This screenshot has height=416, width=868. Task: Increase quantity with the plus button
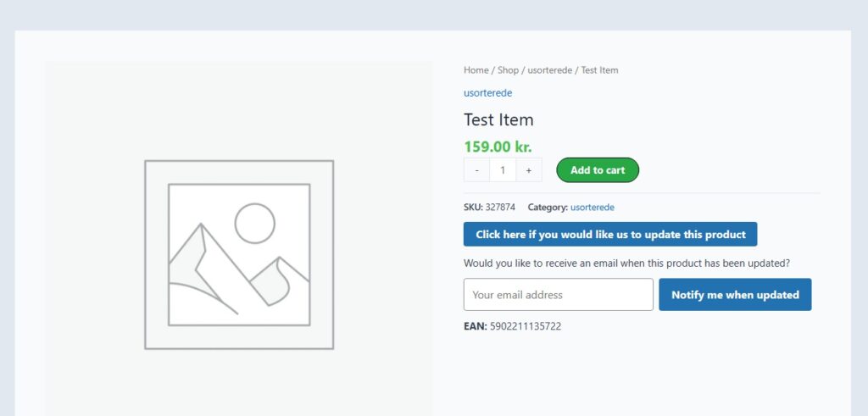point(529,169)
